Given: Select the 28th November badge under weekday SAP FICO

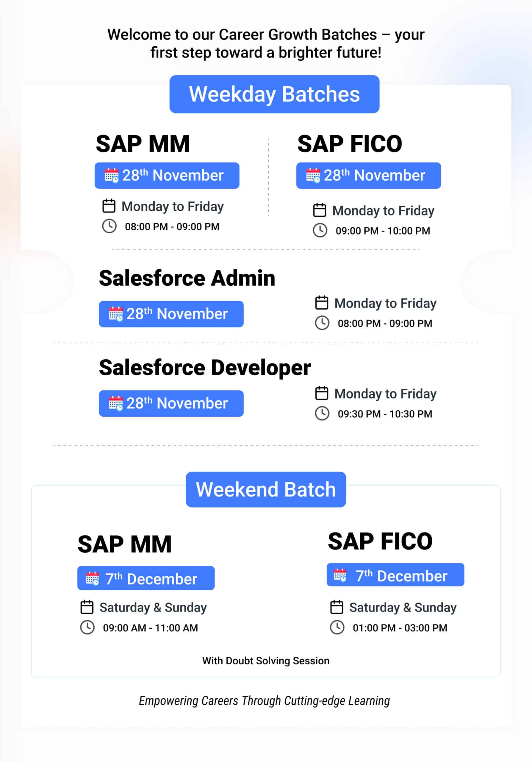Looking at the screenshot, I should 368,176.
